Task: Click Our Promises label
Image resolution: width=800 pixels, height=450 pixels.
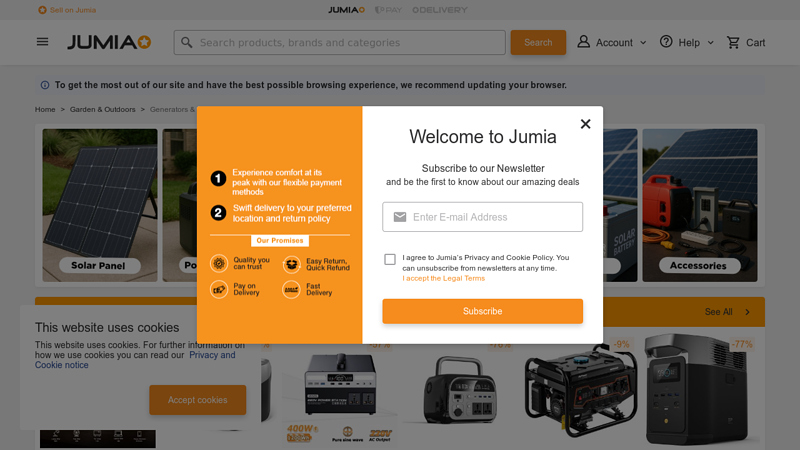Action: [x=280, y=240]
